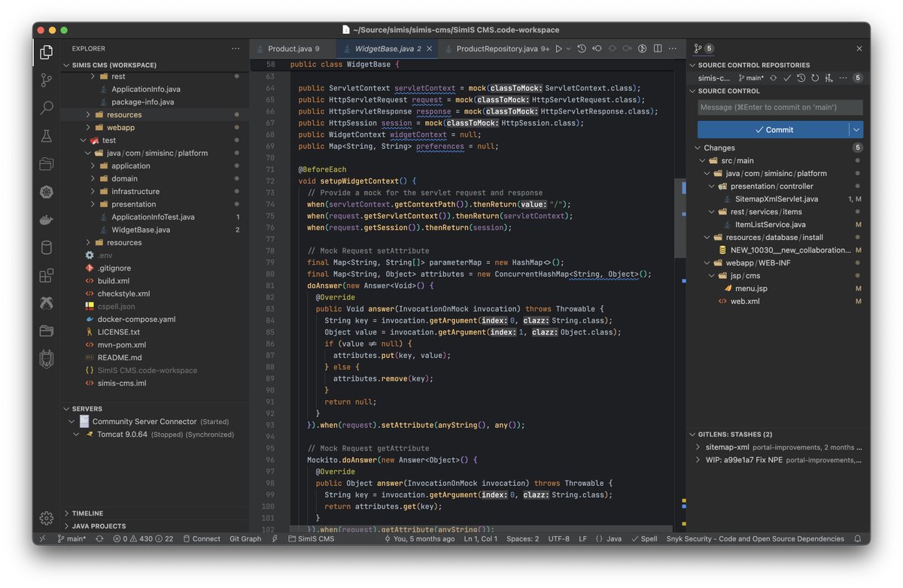Click Connect in status bar
The width and height of the screenshot is (903, 588).
[200, 538]
